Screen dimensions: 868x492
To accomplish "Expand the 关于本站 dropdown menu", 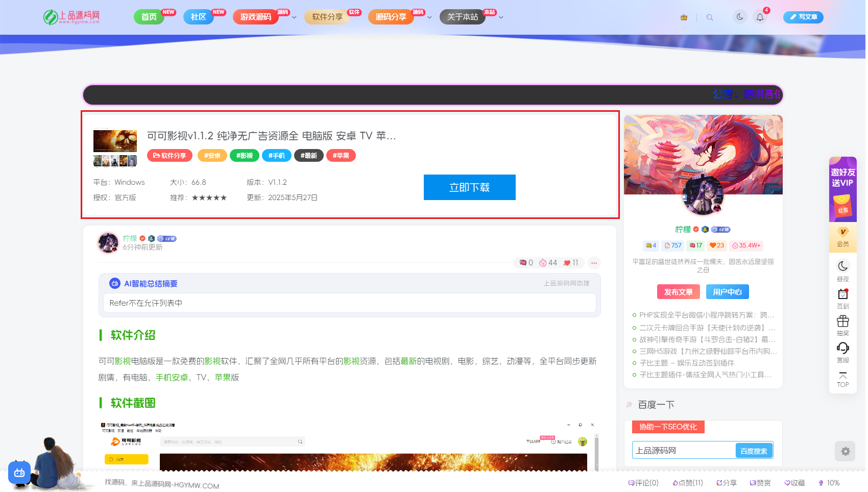I will 501,17.
